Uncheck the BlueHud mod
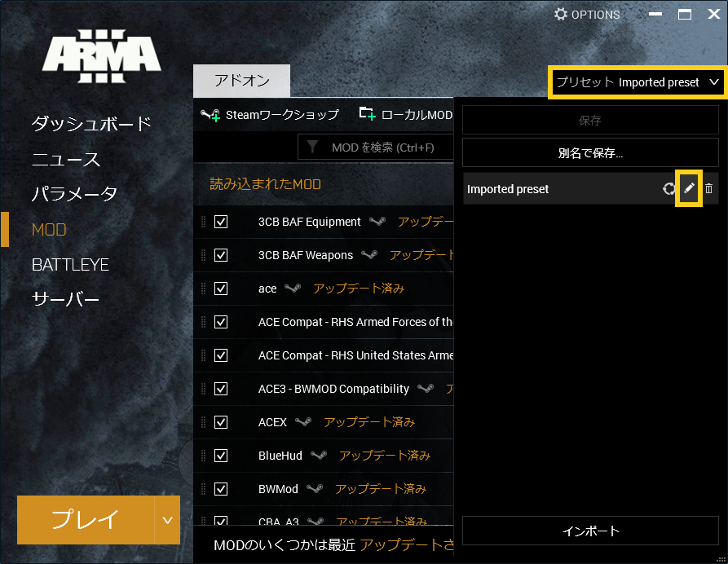 (x=221, y=456)
